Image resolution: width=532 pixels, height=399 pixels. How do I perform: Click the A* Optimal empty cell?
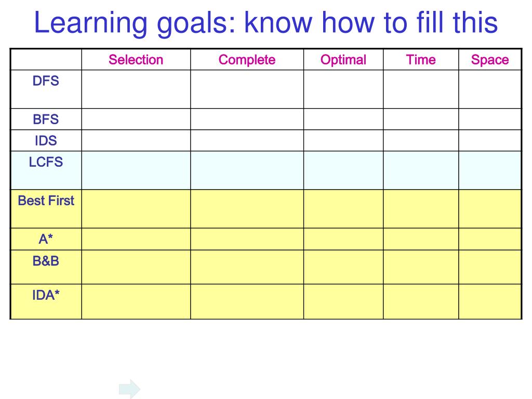point(343,239)
